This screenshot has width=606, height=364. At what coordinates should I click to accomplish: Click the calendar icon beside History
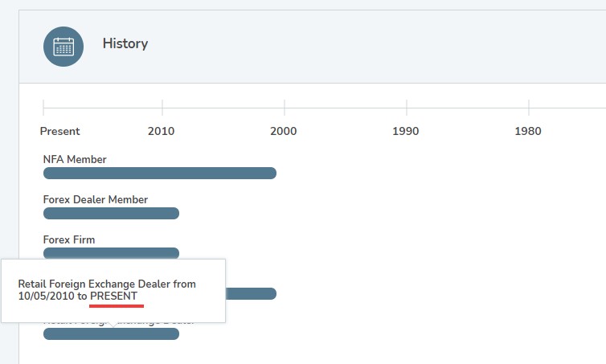63,46
